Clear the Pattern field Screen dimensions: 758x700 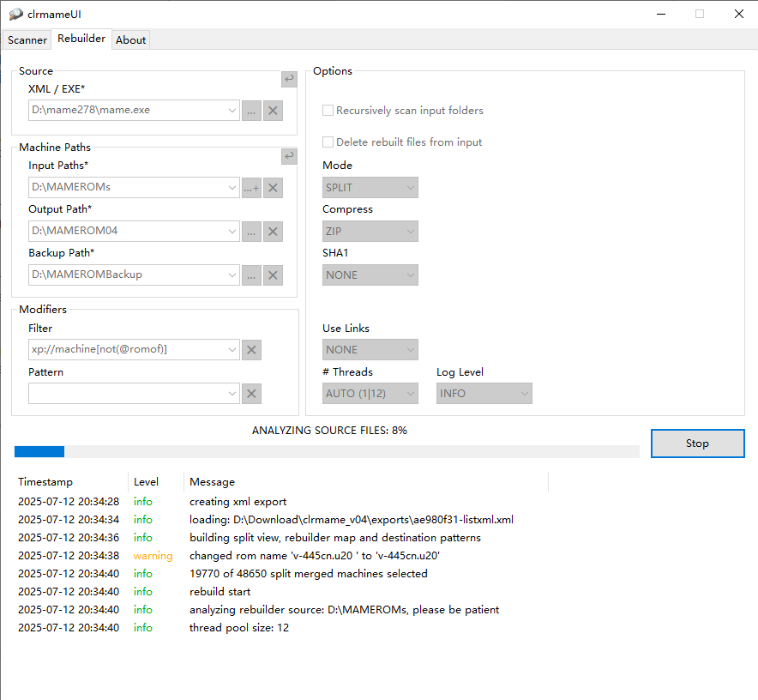click(251, 394)
